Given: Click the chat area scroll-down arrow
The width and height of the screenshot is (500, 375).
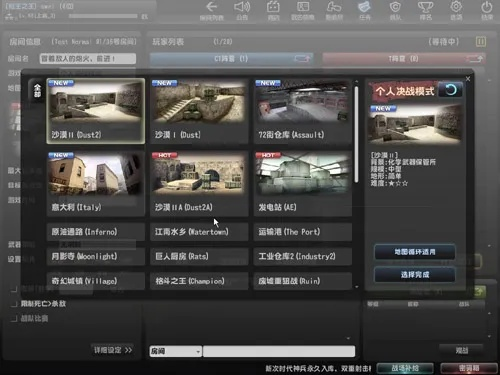Looking at the screenshot, I should point(348,338).
